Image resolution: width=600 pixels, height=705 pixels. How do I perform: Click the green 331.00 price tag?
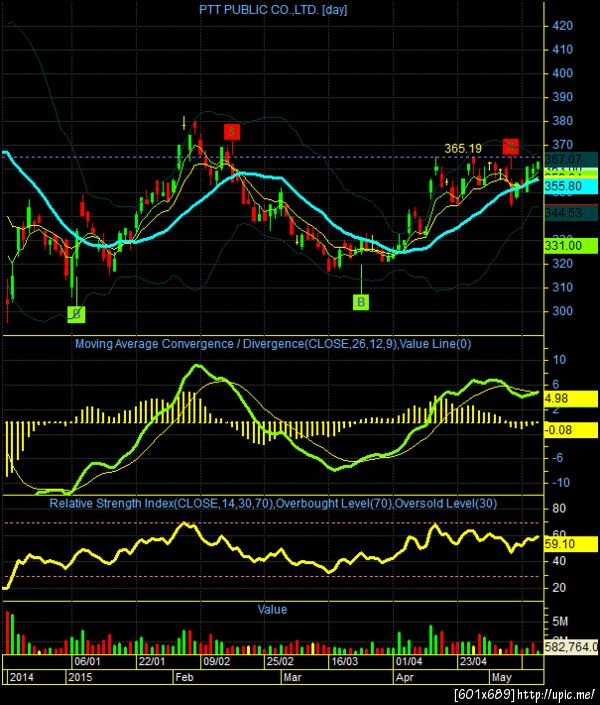pos(571,245)
